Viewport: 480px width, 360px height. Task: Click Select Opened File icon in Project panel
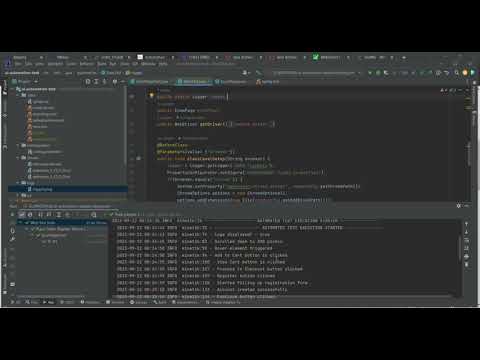tap(88, 81)
